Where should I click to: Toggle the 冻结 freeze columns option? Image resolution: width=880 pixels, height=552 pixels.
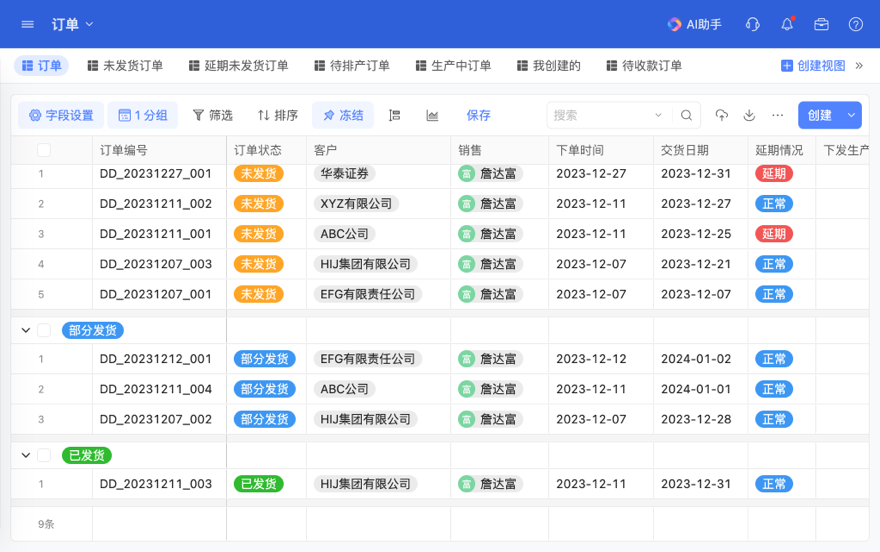(343, 115)
